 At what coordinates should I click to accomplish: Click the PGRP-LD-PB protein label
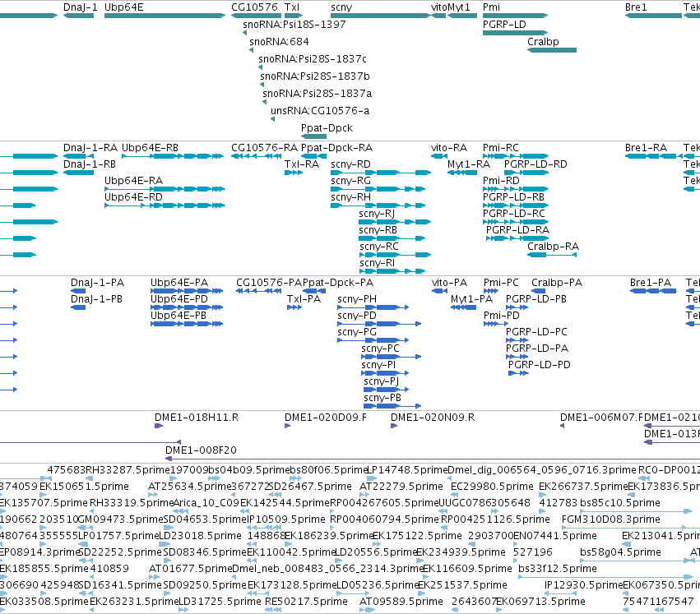point(536,299)
